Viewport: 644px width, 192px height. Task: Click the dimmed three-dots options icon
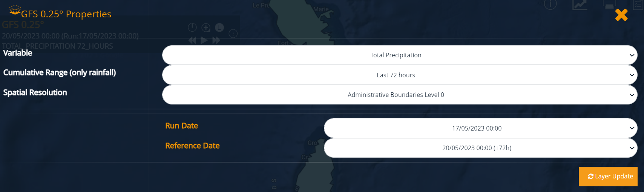(233, 34)
